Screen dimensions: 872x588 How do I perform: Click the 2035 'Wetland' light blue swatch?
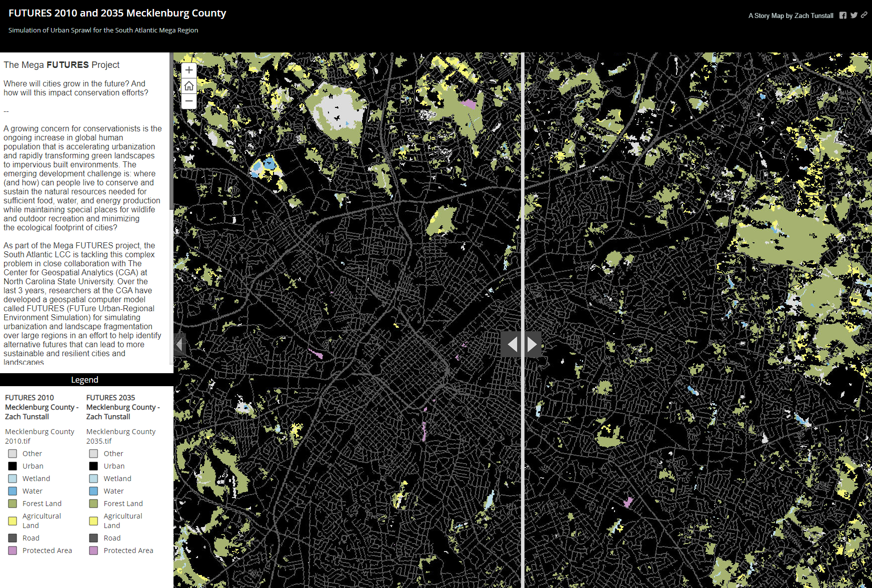pos(93,479)
